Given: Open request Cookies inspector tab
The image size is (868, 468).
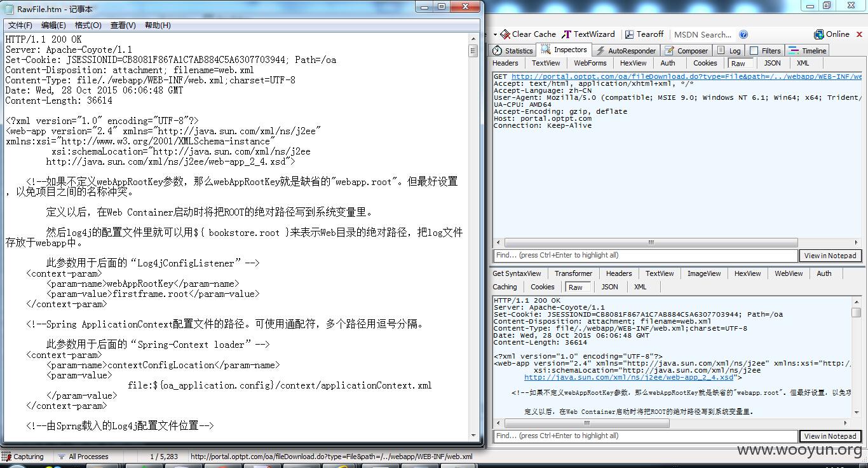Looking at the screenshot, I should click(705, 63).
